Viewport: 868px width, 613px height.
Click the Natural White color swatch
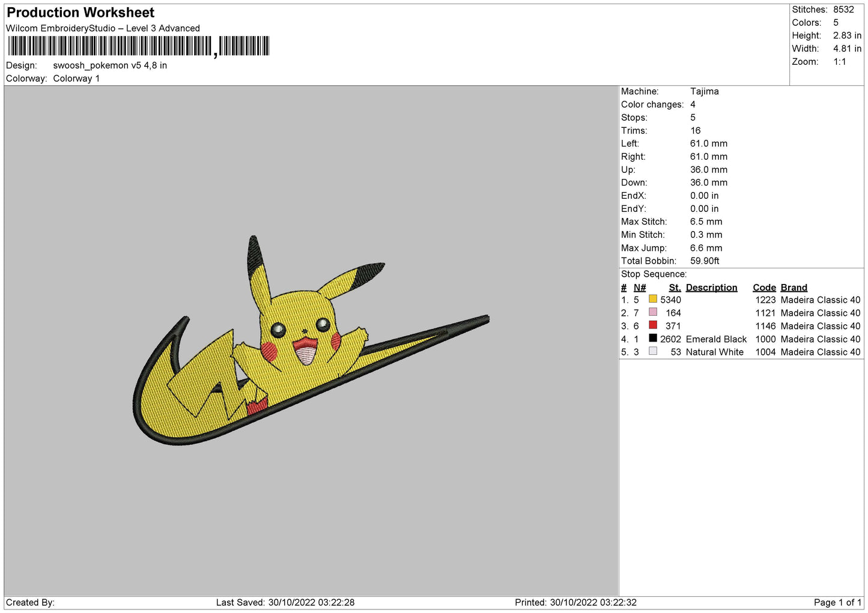[652, 351]
